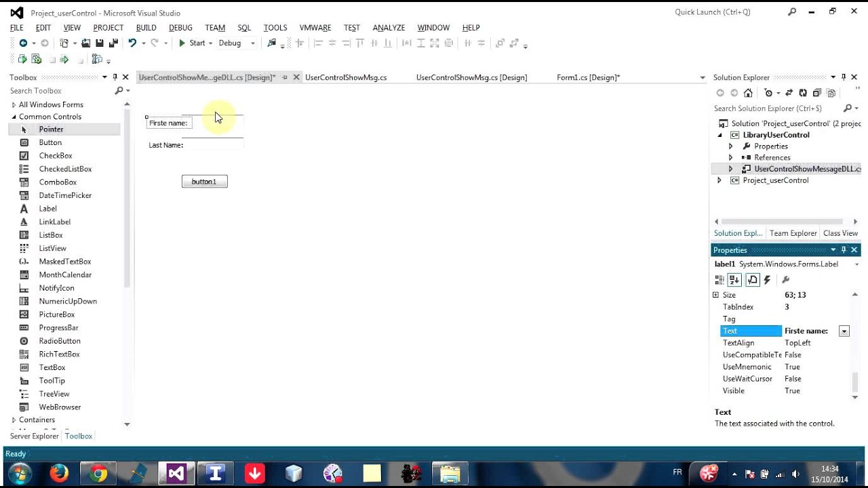Viewport: 868px width, 488px height.
Task: Open Chrome from the Windows taskbar
Action: pos(98,473)
